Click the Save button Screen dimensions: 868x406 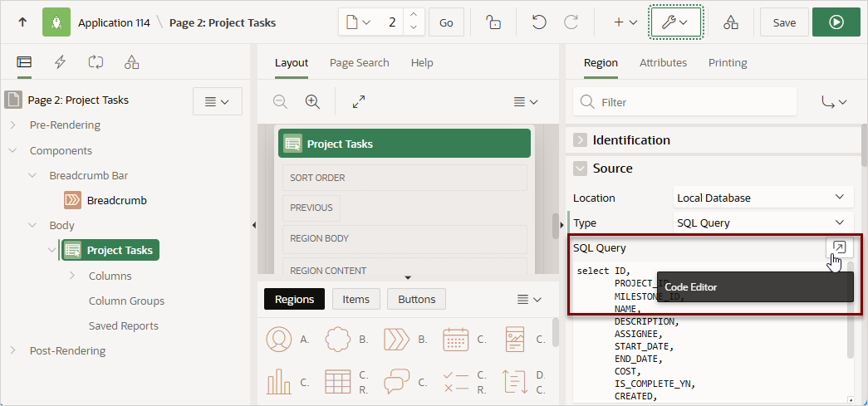coord(784,22)
